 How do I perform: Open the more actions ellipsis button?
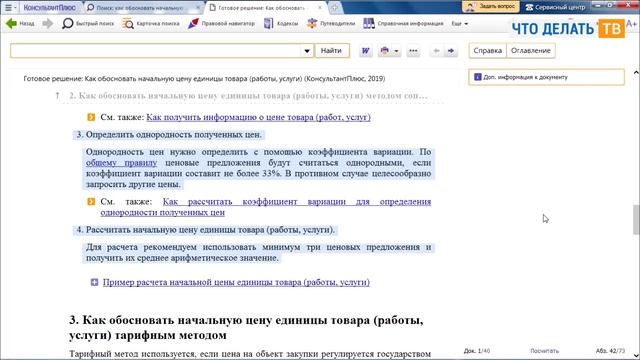coord(413,51)
